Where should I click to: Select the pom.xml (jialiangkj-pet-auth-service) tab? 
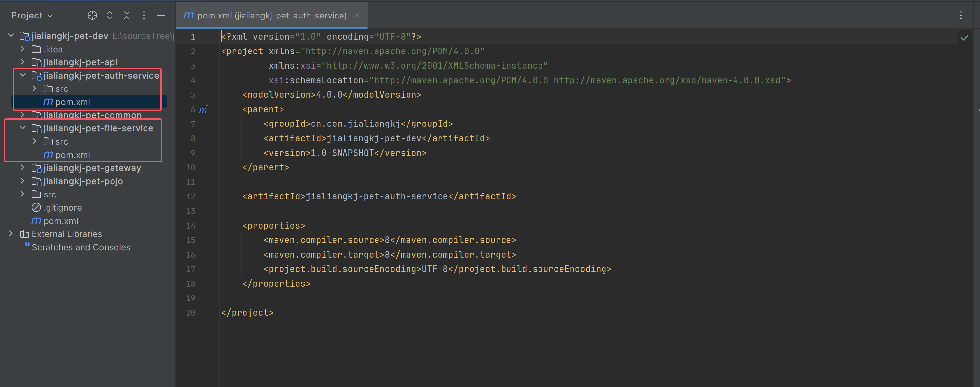pos(272,15)
